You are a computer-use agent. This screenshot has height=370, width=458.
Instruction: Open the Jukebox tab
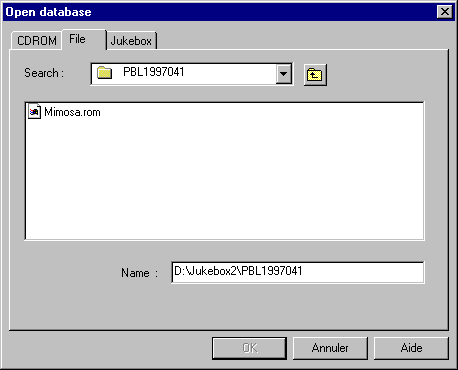tap(131, 41)
